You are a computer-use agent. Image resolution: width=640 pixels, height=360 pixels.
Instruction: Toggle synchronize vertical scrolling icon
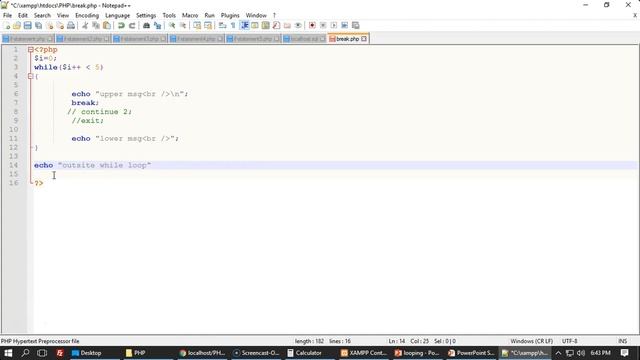click(197, 25)
